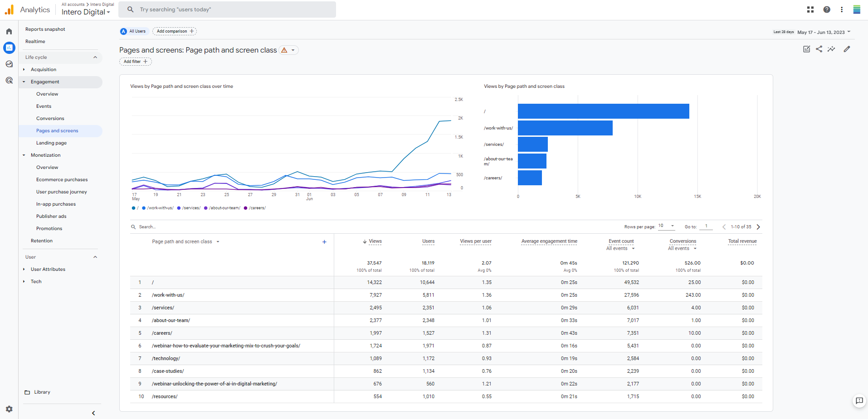Screen dimensions: 868x419
Task: Click the Add filter button
Action: (135, 62)
